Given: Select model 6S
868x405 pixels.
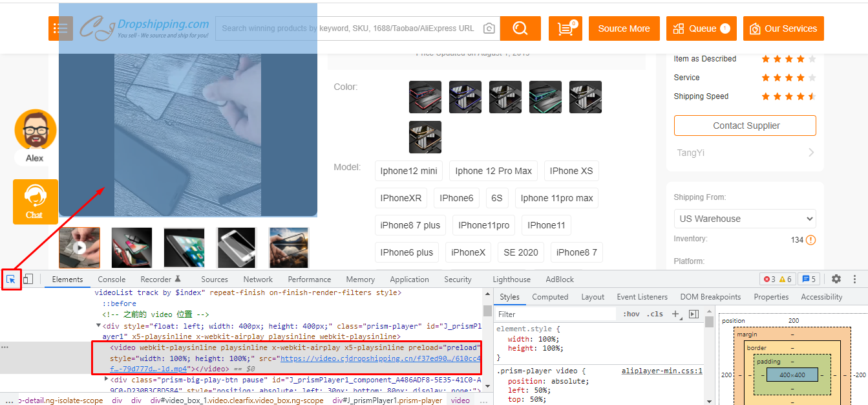Looking at the screenshot, I should point(496,198).
